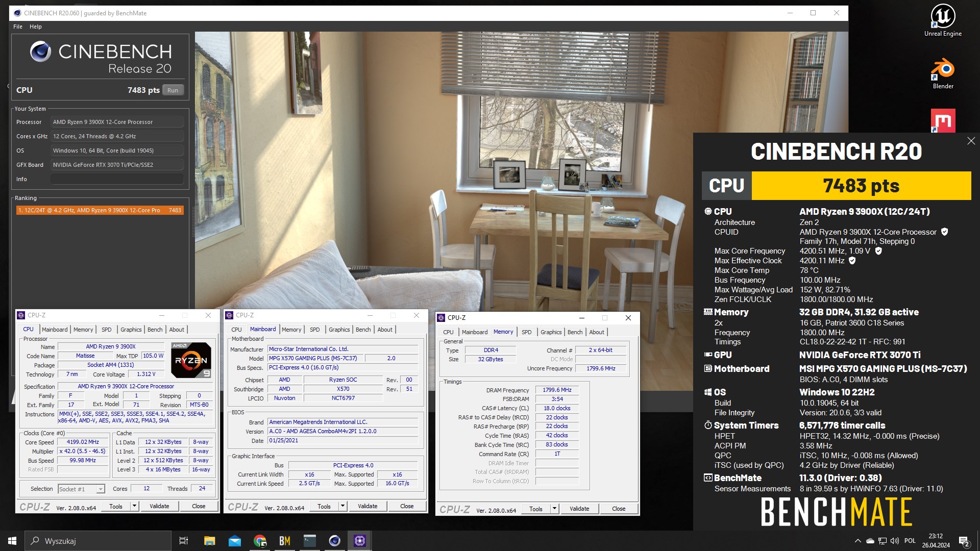Click System Timers clock icon

tap(708, 425)
